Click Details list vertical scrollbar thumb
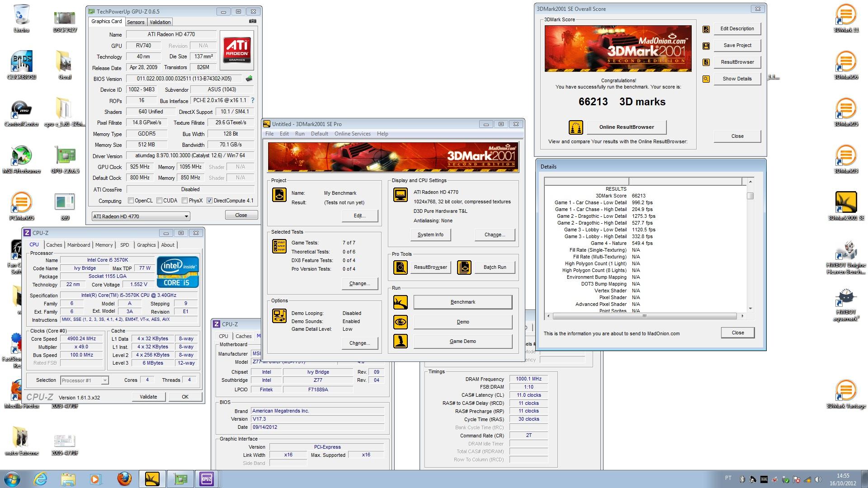 pos(750,196)
